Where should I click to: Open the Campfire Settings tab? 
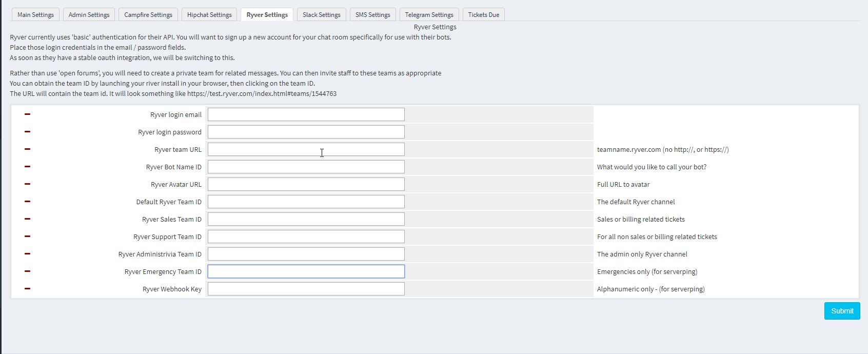click(x=148, y=14)
